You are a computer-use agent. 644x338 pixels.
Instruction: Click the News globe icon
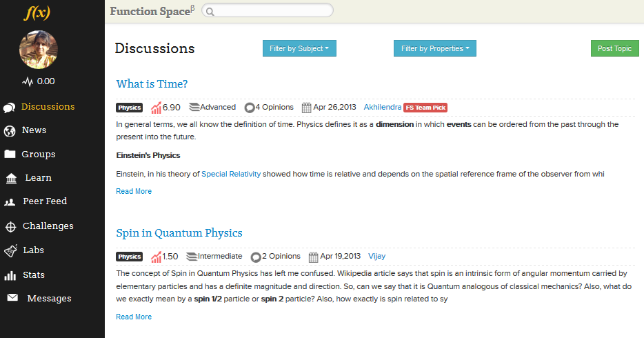coord(10,131)
